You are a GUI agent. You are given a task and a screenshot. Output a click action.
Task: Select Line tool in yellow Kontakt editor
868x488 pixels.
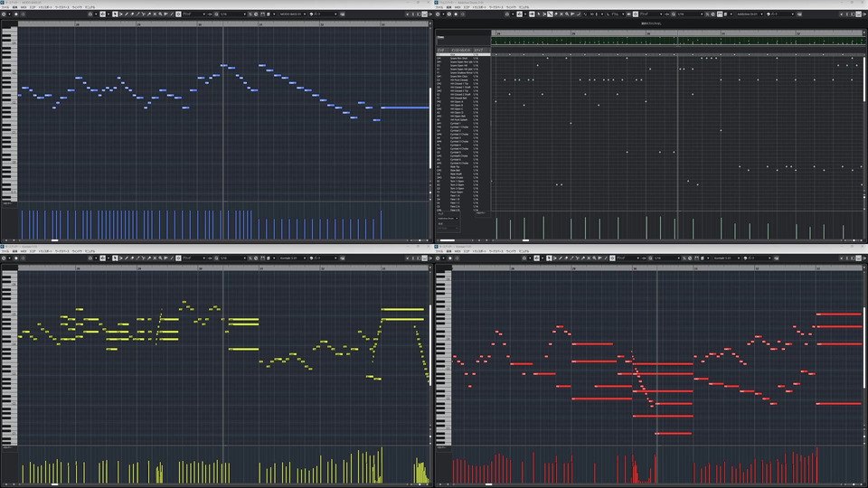pos(172,258)
